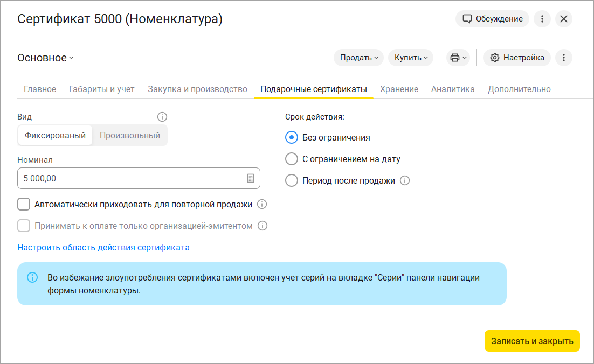Viewport: 594px width, 364px height.
Task: Open three-dot menu next to Настройка
Action: (563, 58)
